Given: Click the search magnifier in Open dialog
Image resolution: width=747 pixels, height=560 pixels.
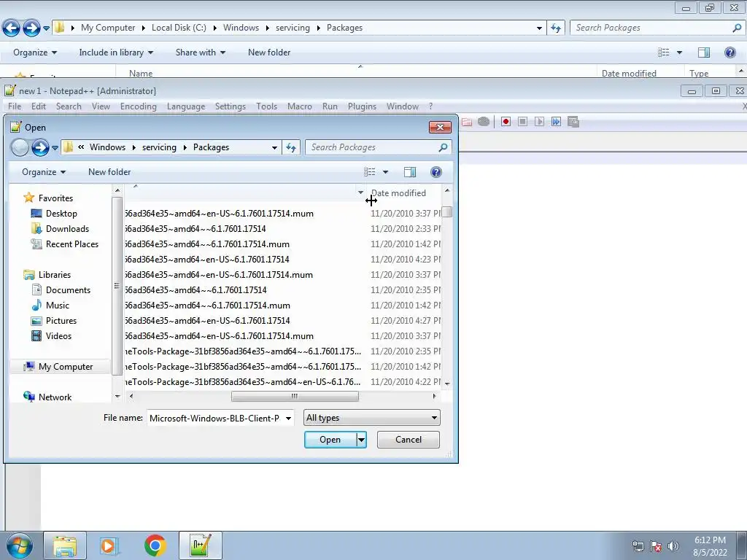Looking at the screenshot, I should click(443, 147).
